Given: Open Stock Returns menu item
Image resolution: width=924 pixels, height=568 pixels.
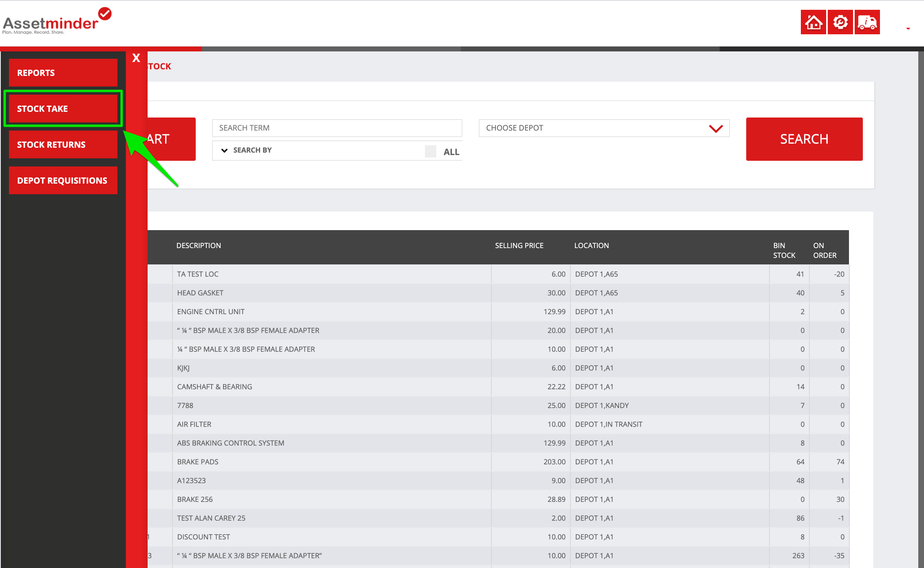Looking at the screenshot, I should [63, 144].
